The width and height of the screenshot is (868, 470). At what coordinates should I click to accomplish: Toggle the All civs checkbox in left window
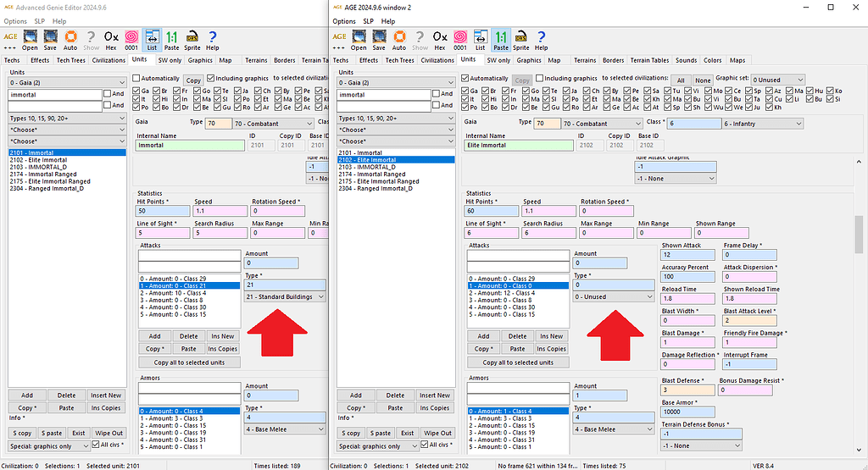pos(95,445)
